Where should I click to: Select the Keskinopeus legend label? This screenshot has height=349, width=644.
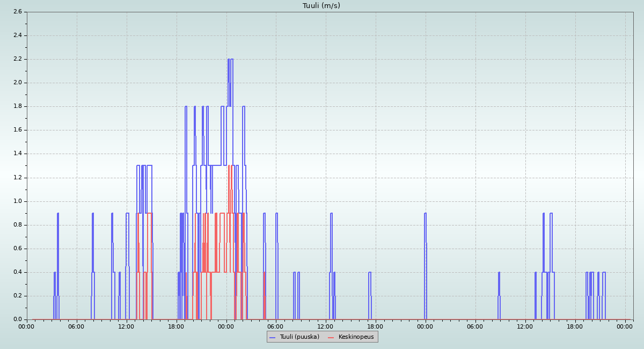pyautogui.click(x=356, y=337)
